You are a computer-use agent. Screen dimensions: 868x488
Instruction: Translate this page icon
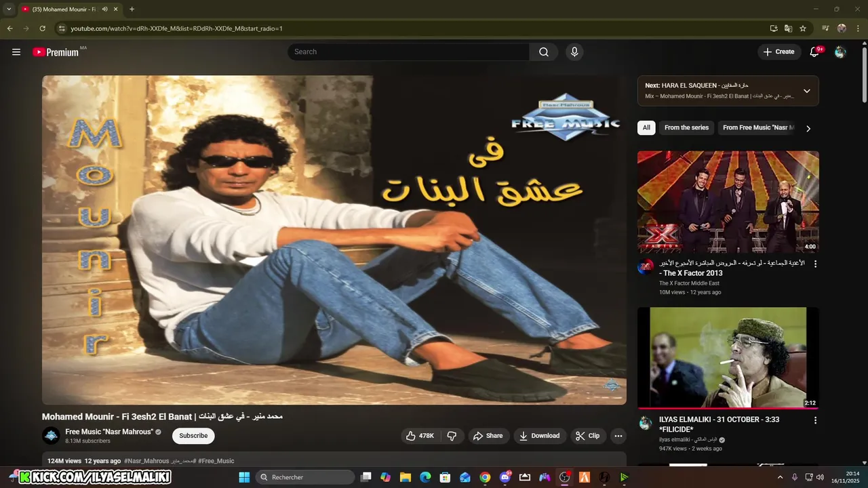click(x=788, y=28)
